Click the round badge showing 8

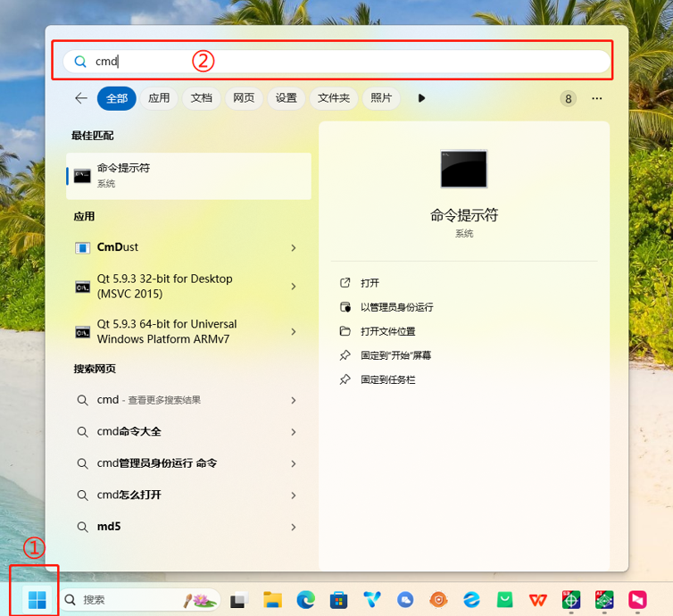[569, 98]
